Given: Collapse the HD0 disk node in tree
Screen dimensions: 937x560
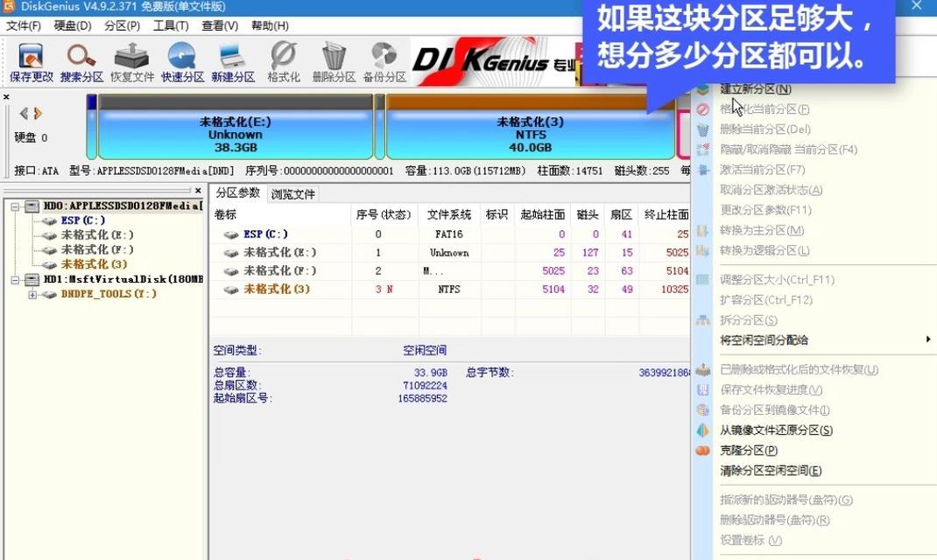Looking at the screenshot, I should (16, 206).
